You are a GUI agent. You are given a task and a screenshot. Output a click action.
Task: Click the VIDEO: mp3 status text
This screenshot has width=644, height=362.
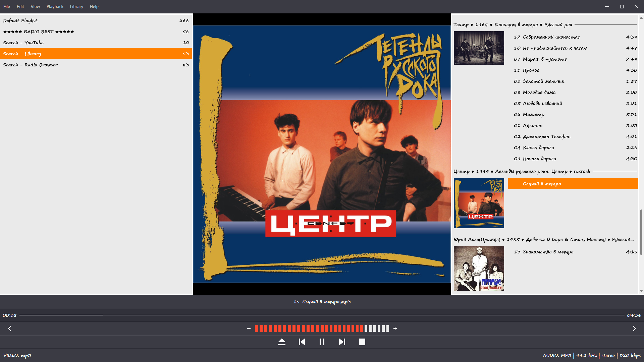pos(17,355)
